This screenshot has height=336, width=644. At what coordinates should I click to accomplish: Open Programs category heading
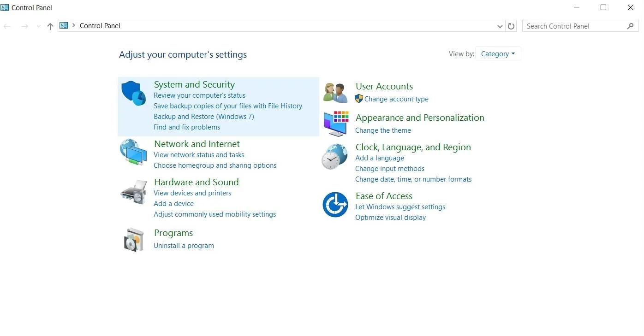click(x=173, y=233)
